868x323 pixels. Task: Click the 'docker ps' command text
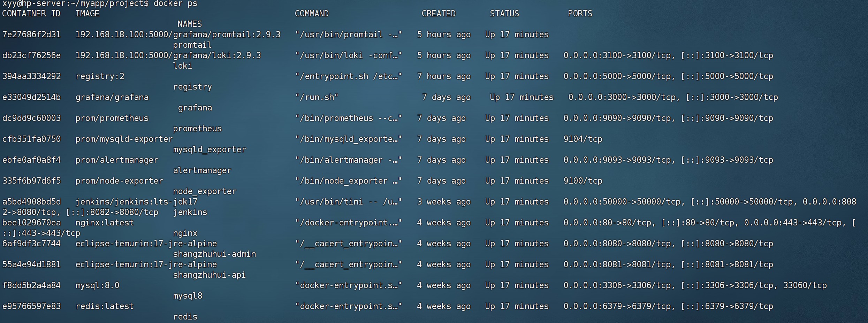click(x=175, y=3)
